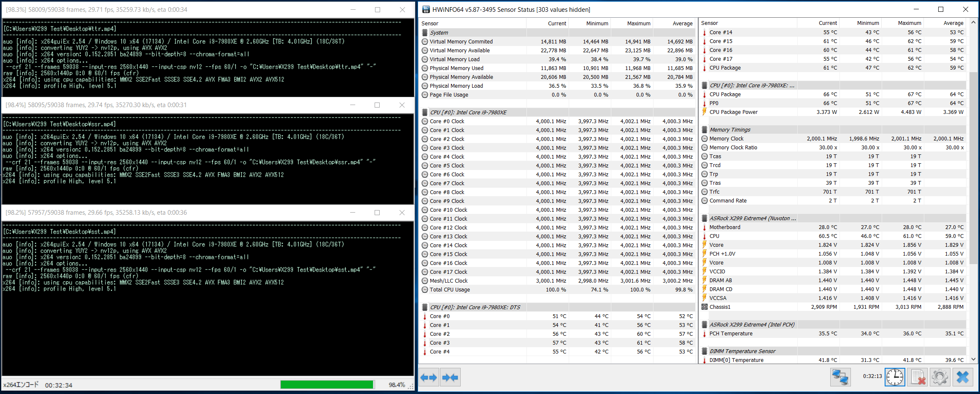The height and width of the screenshot is (394, 980).
Task: Click the DIMM Temperature Sensor group icon
Action: (x=705, y=351)
